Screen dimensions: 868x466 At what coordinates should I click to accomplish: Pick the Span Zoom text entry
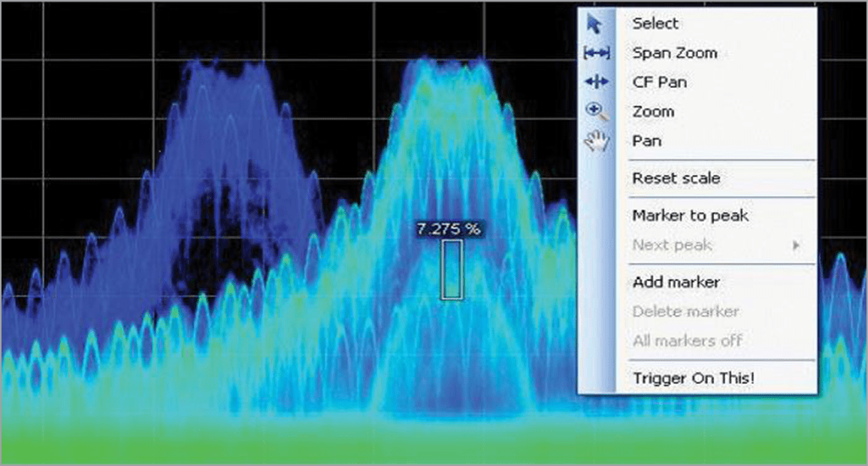click(674, 53)
